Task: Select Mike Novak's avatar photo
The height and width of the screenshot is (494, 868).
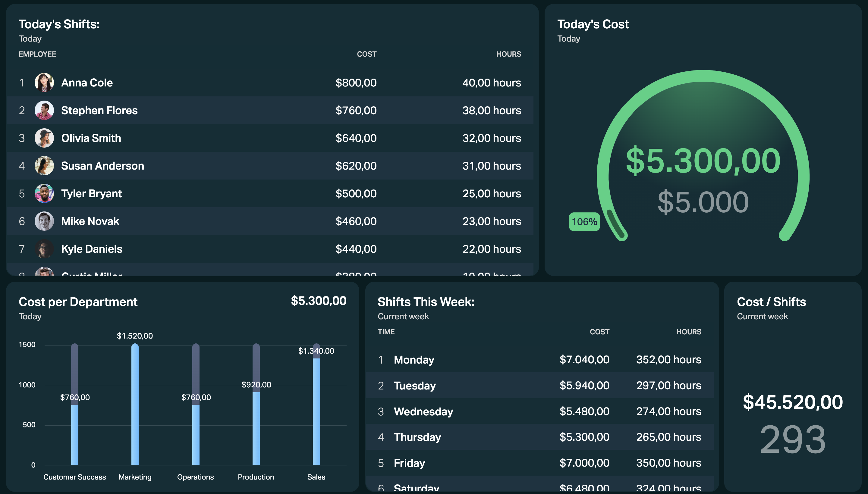Action: click(x=44, y=221)
